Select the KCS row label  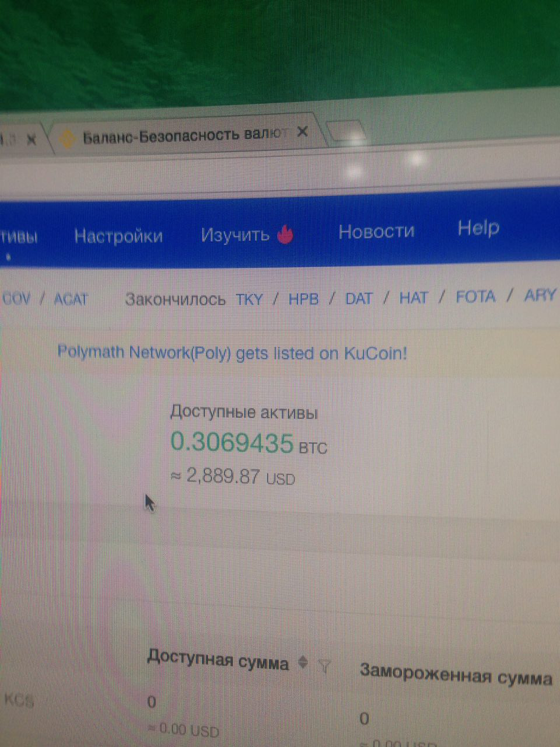(19, 700)
